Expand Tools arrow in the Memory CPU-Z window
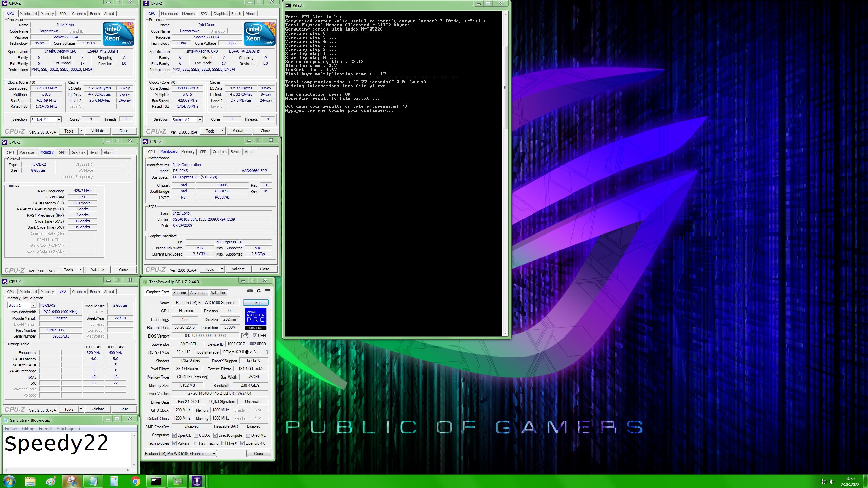 tap(81, 270)
